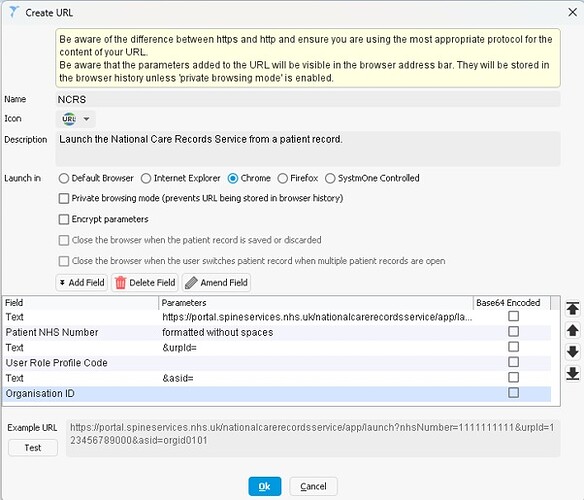This screenshot has height=500, width=584.
Task: Click the URL icon preview
Action: tap(69, 119)
